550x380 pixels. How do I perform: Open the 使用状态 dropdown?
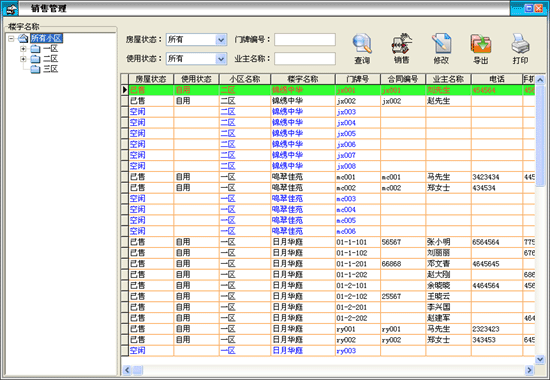221,59
